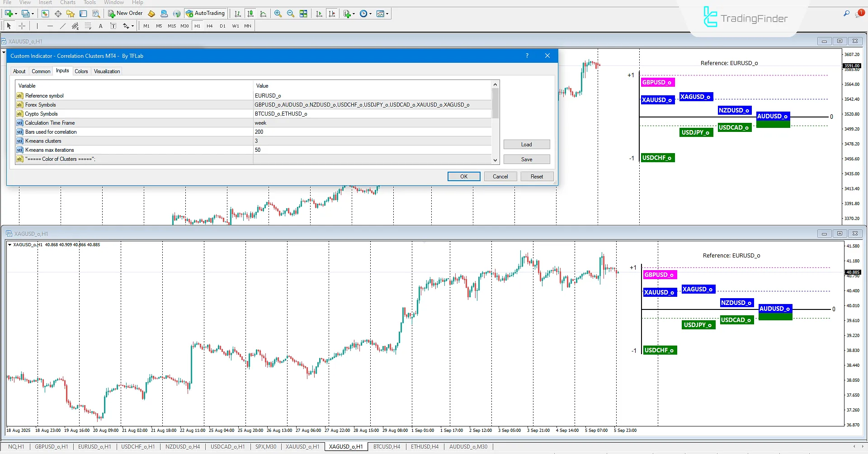Open the Market Watch panel icon
868x454 pixels.
pyautogui.click(x=45, y=14)
